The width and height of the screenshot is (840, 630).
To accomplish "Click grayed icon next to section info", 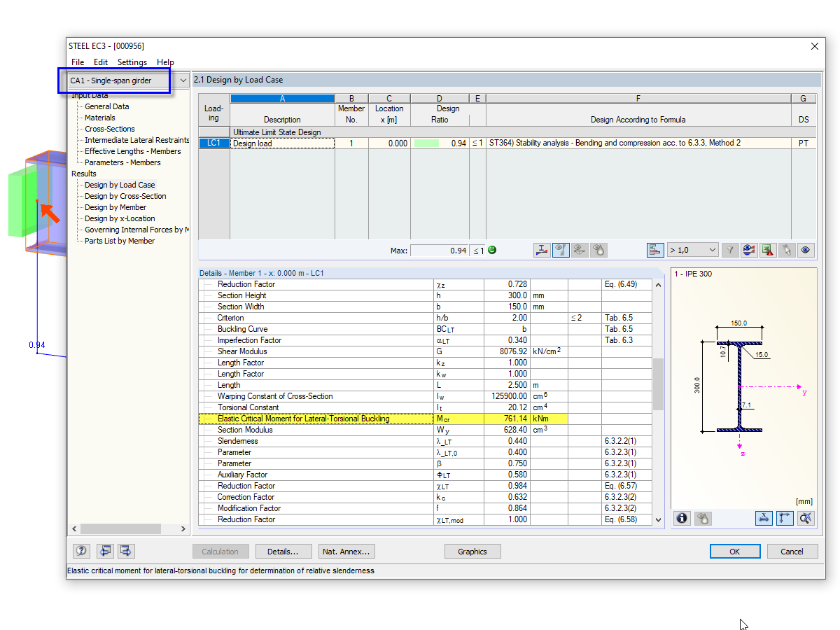I will [x=703, y=518].
